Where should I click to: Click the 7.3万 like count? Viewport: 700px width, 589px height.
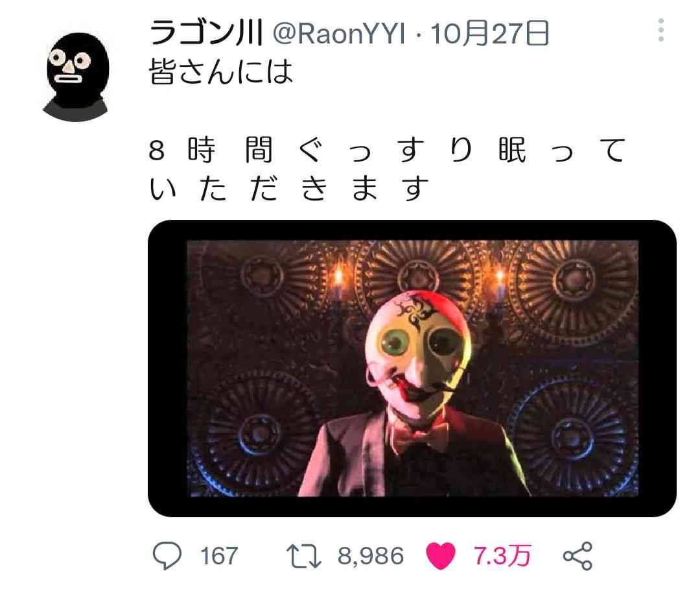[502, 556]
